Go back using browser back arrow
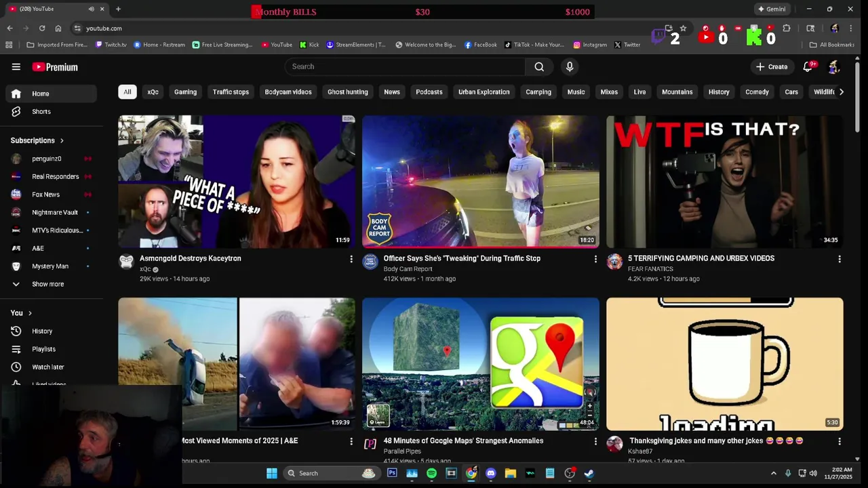The width and height of the screenshot is (868, 488). [x=9, y=28]
